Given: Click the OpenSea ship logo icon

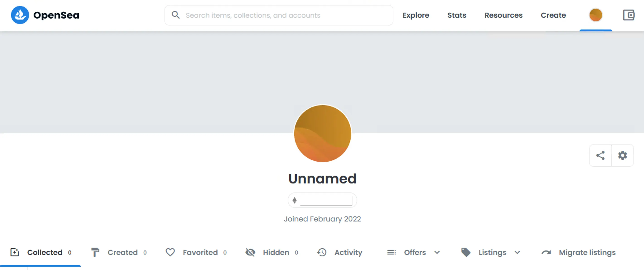Looking at the screenshot, I should pos(20,15).
